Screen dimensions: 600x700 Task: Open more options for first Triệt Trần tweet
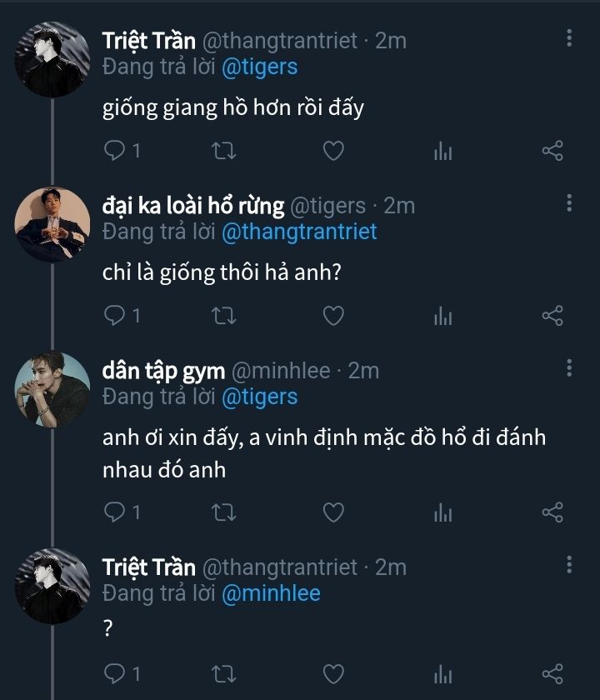click(x=569, y=38)
